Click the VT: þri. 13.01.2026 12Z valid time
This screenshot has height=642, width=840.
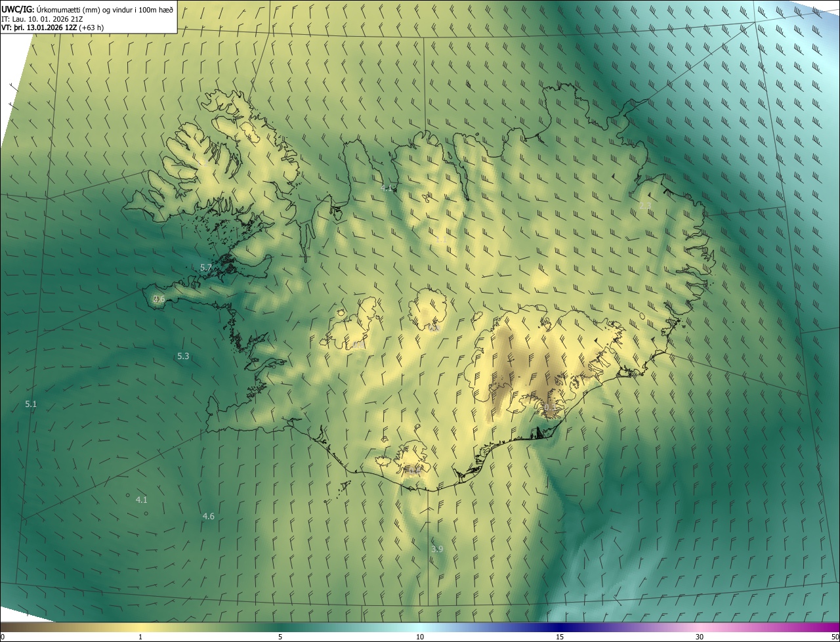(x=52, y=28)
